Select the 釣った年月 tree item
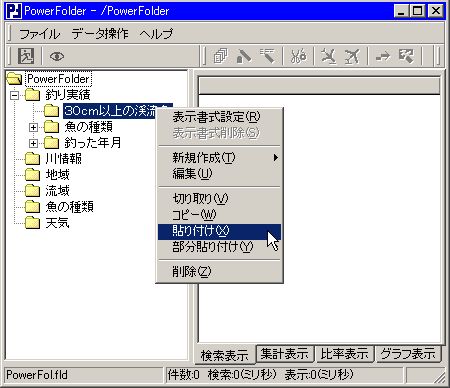 coord(93,143)
